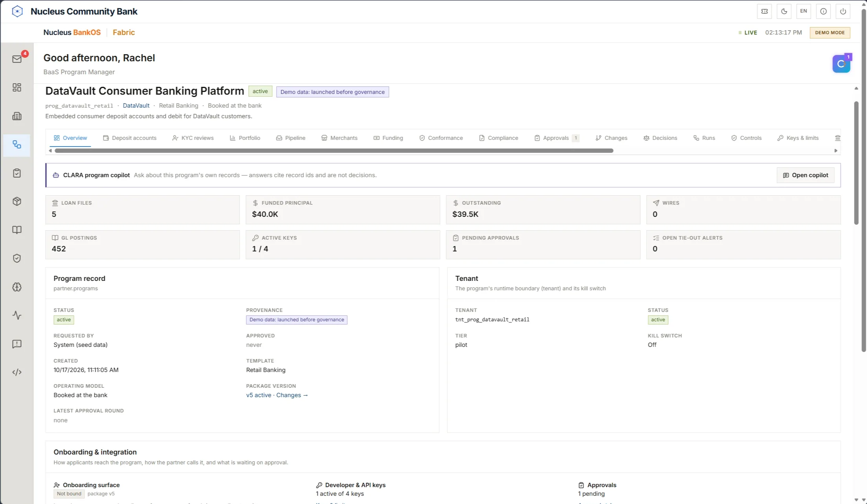
Task: Click the tab strip right scroll arrow
Action: click(x=836, y=151)
